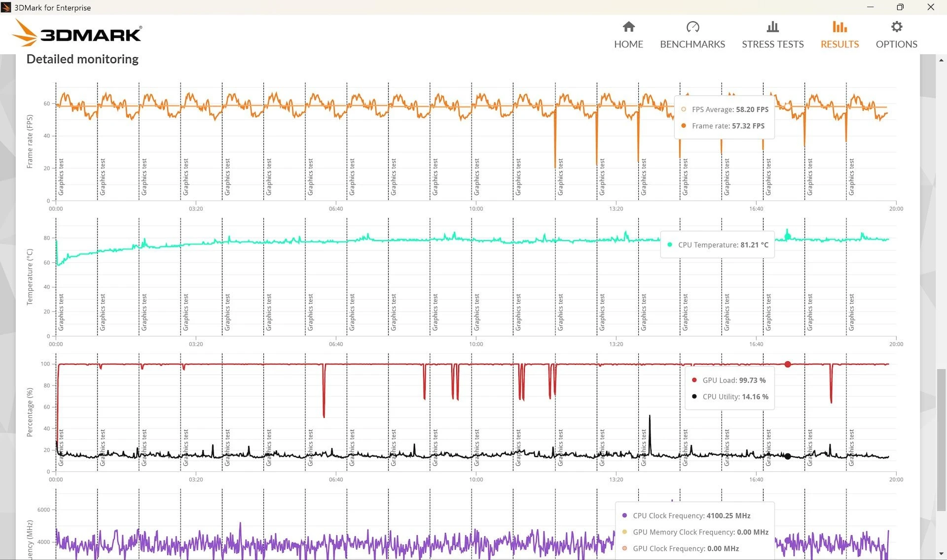Image resolution: width=947 pixels, height=560 pixels.
Task: Click 'CPU Clock Frequency: 4100.25 MHz' text
Action: pos(692,516)
